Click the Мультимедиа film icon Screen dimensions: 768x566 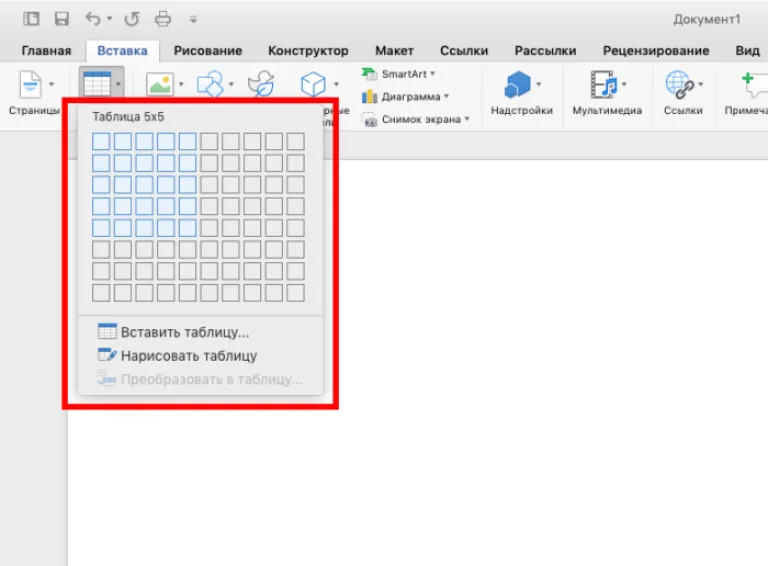click(603, 84)
